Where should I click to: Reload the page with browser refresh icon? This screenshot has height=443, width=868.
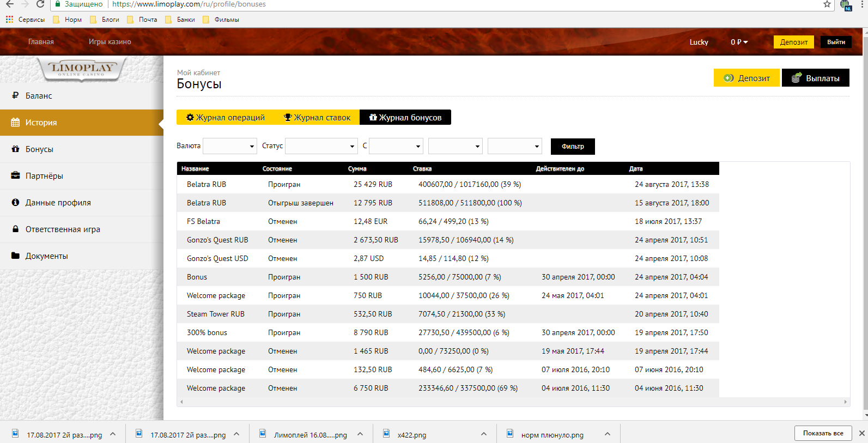[x=40, y=4]
